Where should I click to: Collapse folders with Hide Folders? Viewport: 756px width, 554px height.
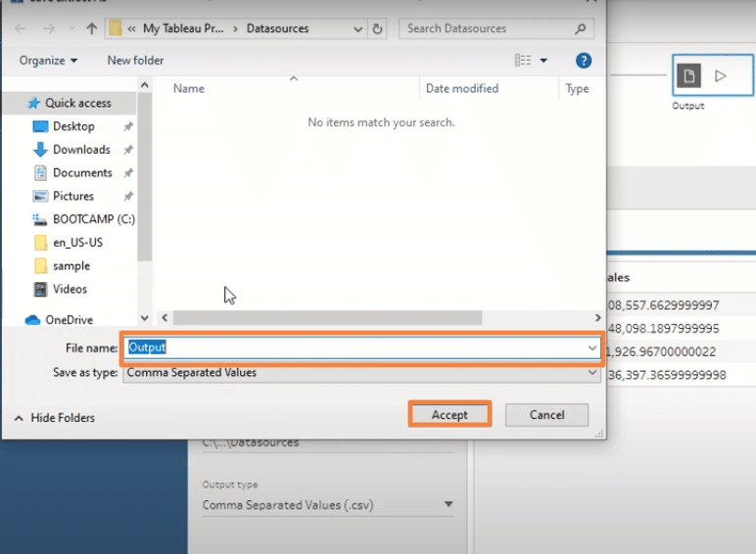point(55,418)
